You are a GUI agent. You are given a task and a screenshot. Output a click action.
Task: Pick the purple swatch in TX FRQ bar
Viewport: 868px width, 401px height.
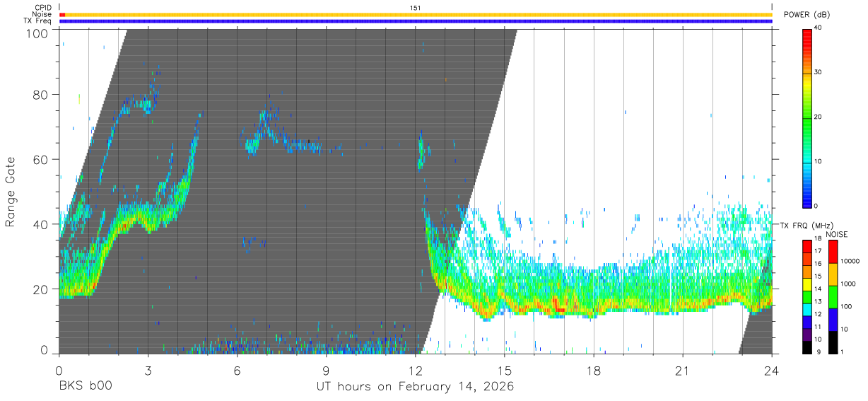coord(807,335)
